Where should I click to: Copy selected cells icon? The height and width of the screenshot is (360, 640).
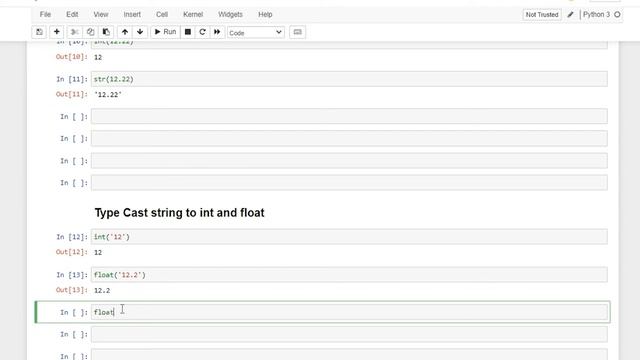click(90, 32)
